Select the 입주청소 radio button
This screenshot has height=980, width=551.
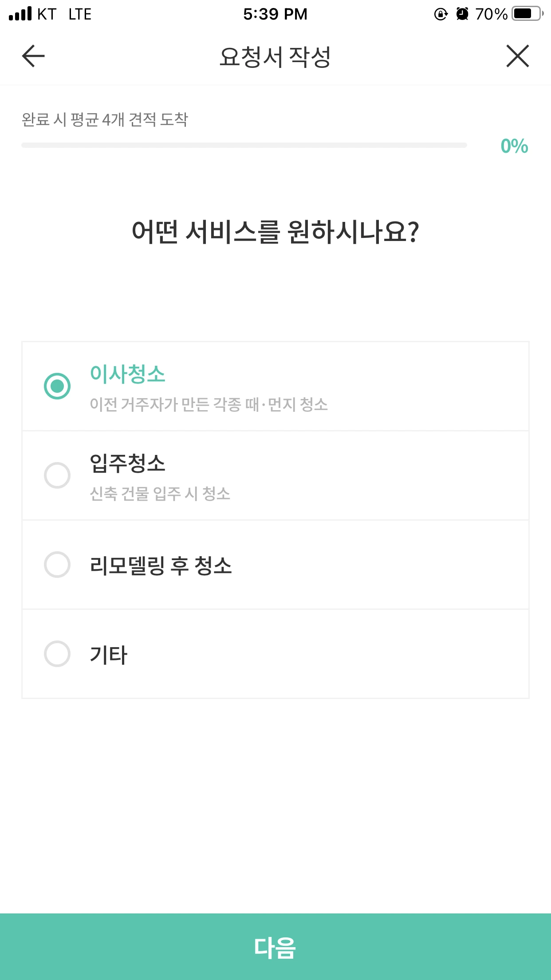coord(57,475)
